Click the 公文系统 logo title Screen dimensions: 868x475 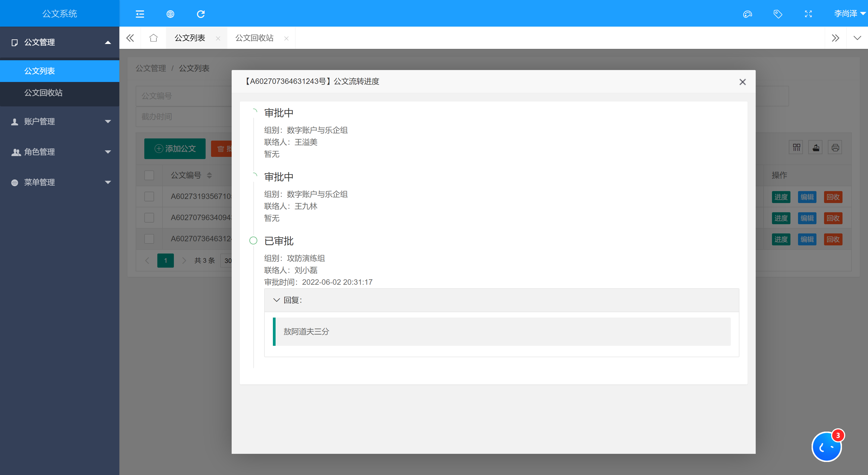pyautogui.click(x=60, y=14)
